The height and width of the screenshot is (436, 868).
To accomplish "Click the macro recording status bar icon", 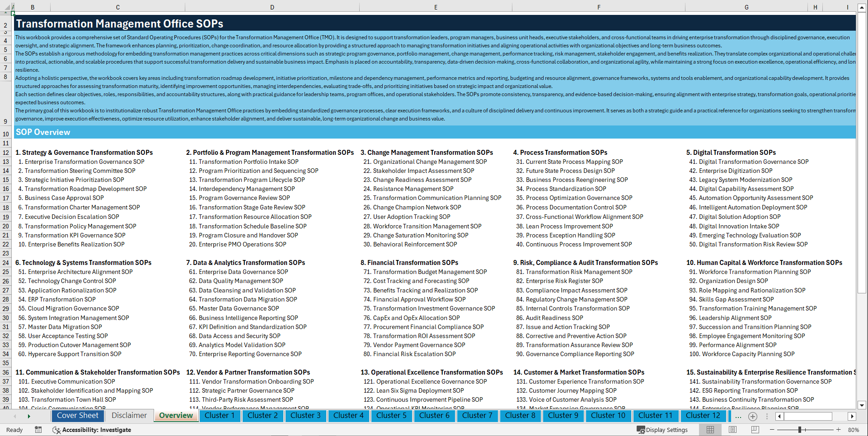I will [x=38, y=430].
